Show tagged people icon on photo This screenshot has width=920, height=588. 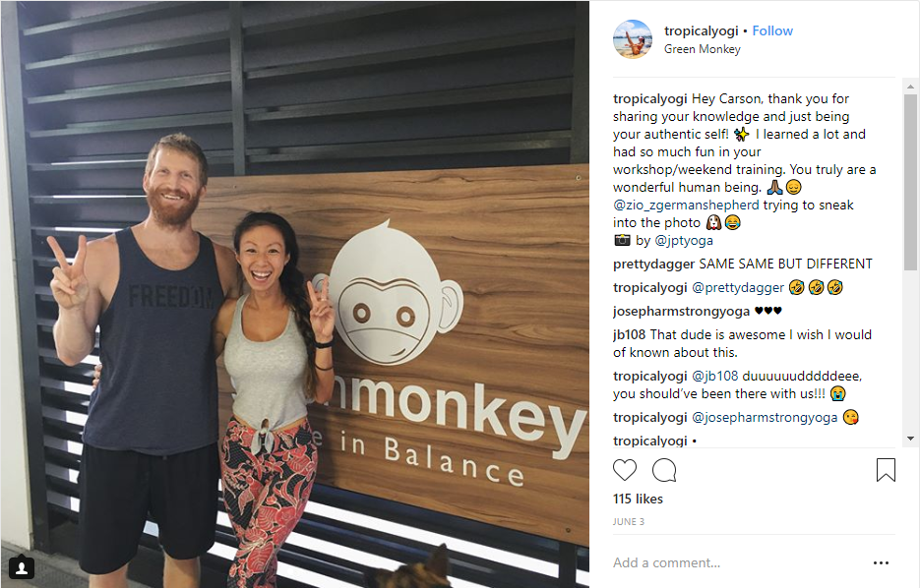(21, 567)
